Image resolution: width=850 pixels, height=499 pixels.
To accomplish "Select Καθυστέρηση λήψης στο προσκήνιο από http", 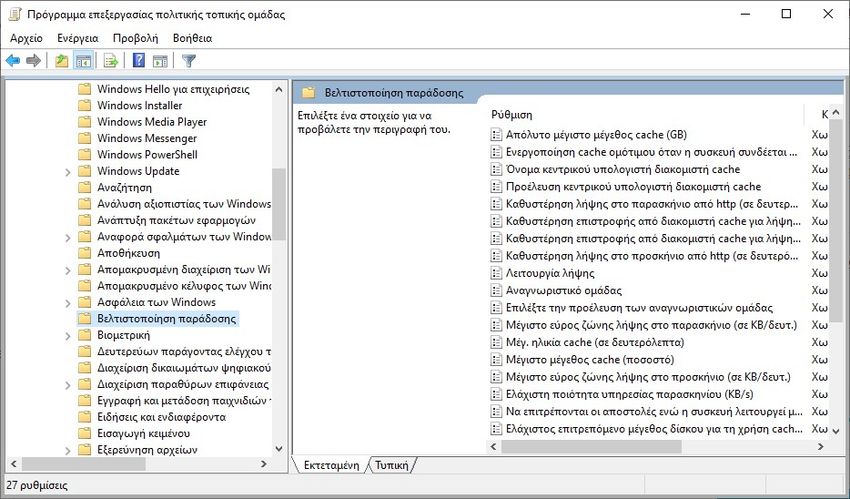I will (652, 256).
